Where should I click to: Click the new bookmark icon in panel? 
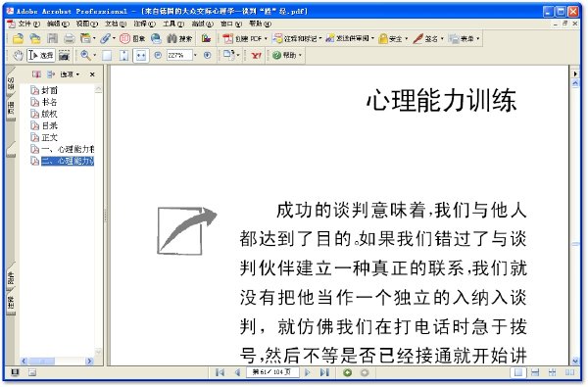click(36, 74)
